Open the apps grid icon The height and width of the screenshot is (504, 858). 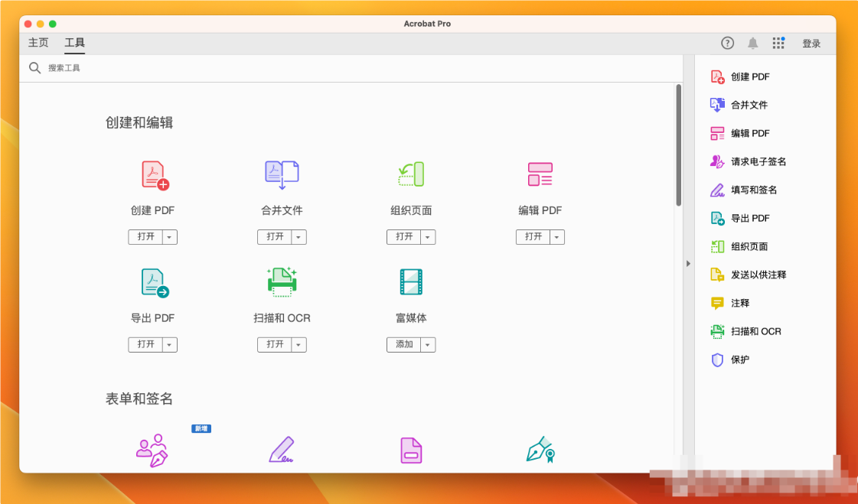click(778, 43)
